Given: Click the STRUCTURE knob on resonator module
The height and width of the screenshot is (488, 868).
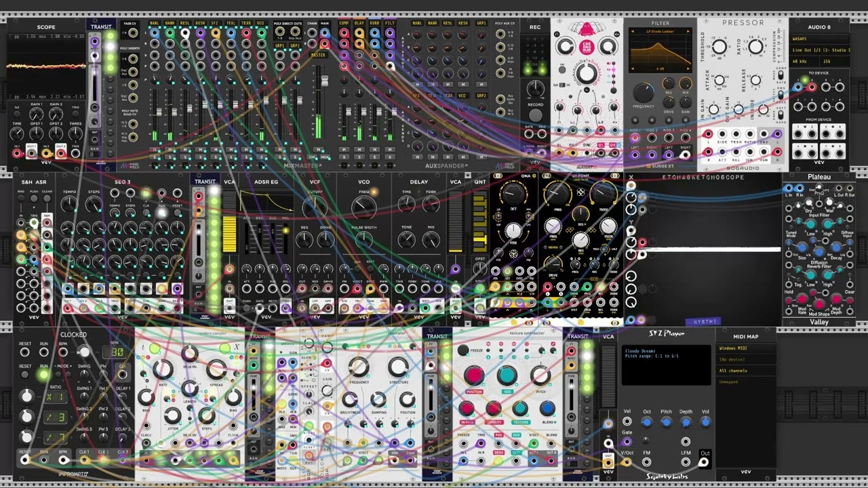Looking at the screenshot, I should point(399,367).
